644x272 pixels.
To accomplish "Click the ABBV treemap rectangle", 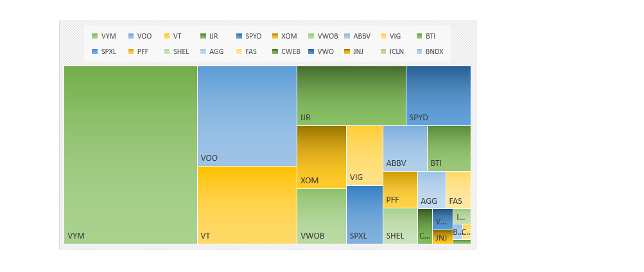I will [405, 148].
